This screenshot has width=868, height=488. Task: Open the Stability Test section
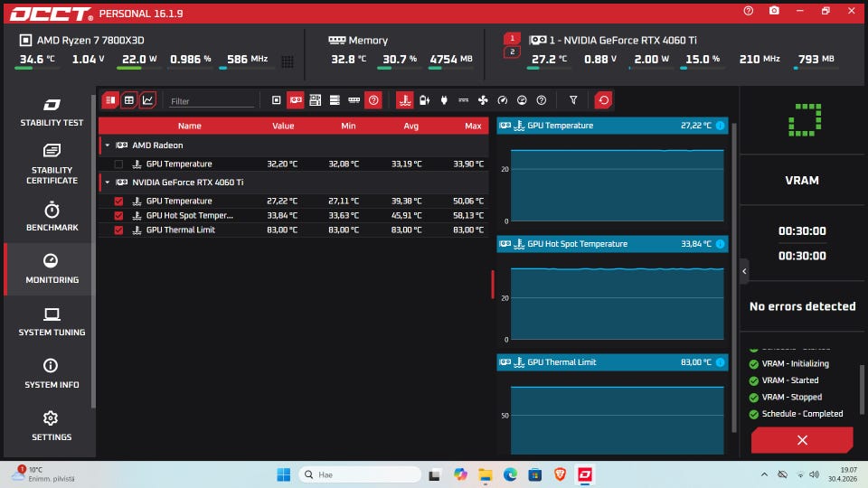click(52, 112)
